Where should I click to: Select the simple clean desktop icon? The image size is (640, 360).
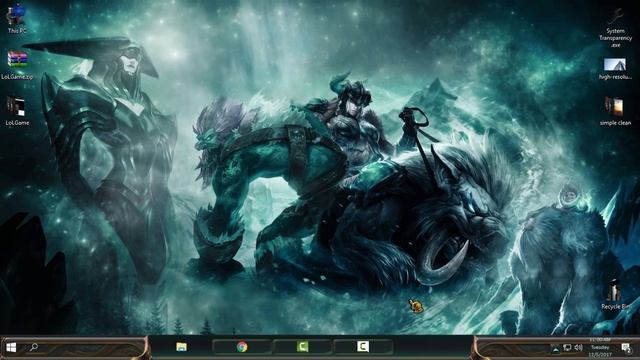pyautogui.click(x=615, y=111)
